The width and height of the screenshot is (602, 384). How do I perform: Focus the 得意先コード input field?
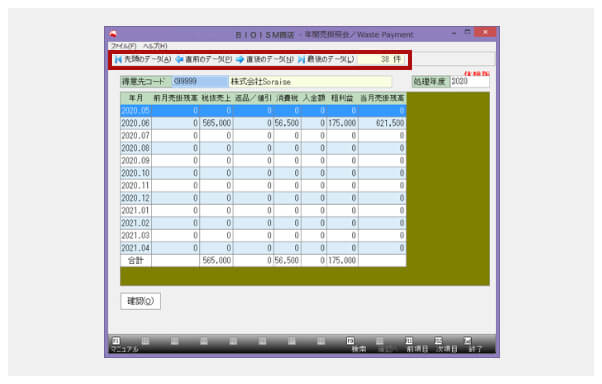pyautogui.click(x=200, y=81)
